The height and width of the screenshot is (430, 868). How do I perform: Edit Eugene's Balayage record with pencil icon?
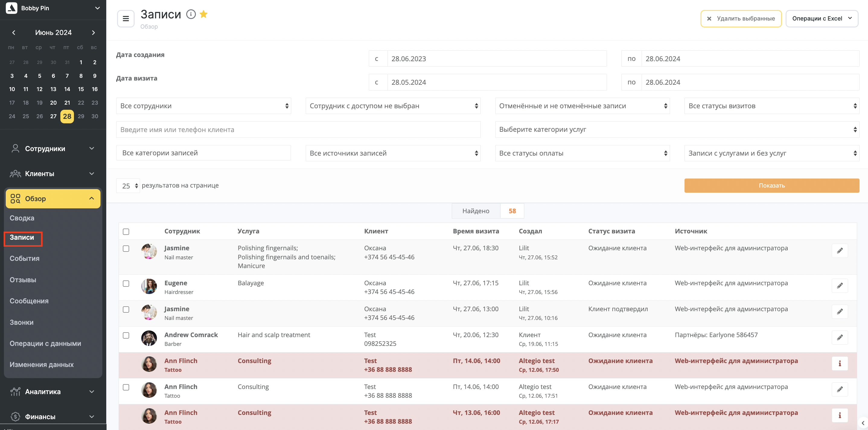coord(840,286)
